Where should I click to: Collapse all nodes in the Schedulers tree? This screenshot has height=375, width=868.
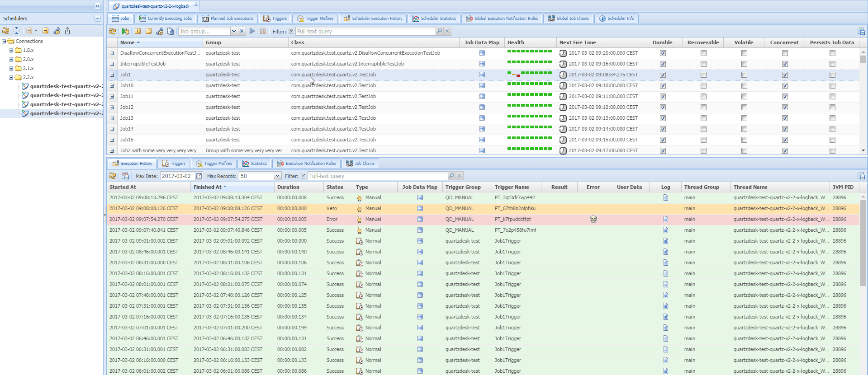pos(16,31)
